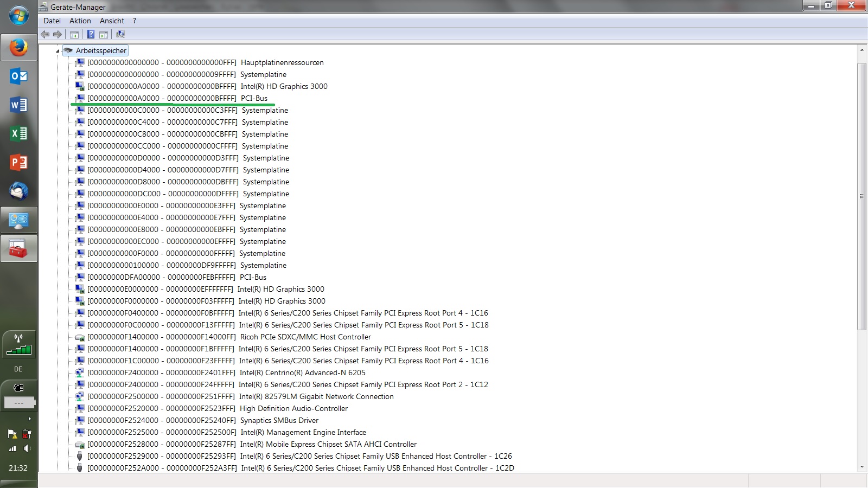Scan for hardware changes icon

(x=120, y=34)
